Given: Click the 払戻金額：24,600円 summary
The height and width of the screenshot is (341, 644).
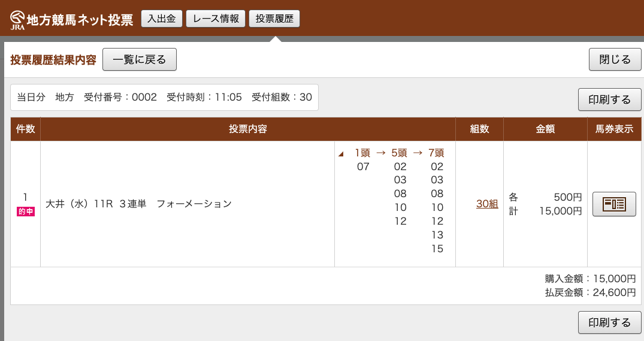Looking at the screenshot, I should pyautogui.click(x=590, y=292).
